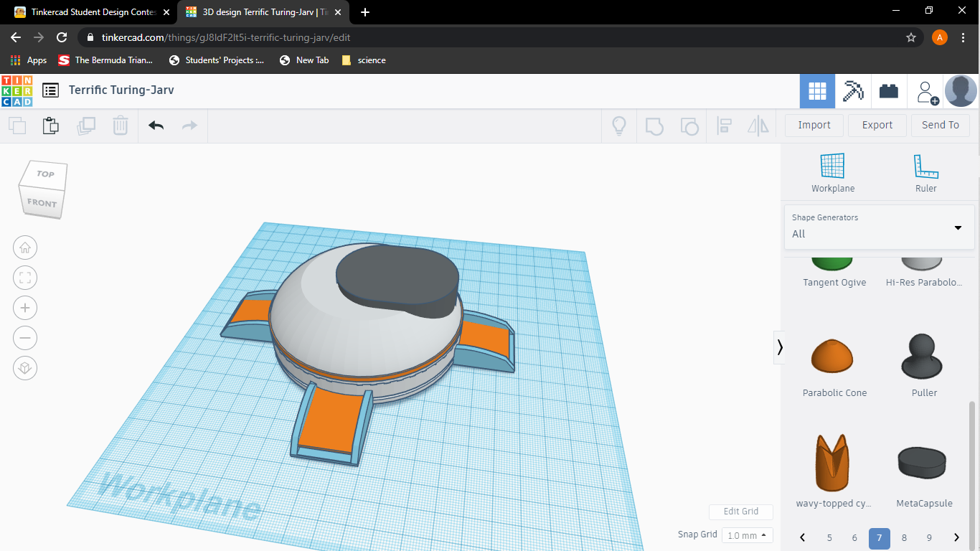Click the Paste clipboard icon
Viewport: 980px width, 551px height.
[x=50, y=126]
